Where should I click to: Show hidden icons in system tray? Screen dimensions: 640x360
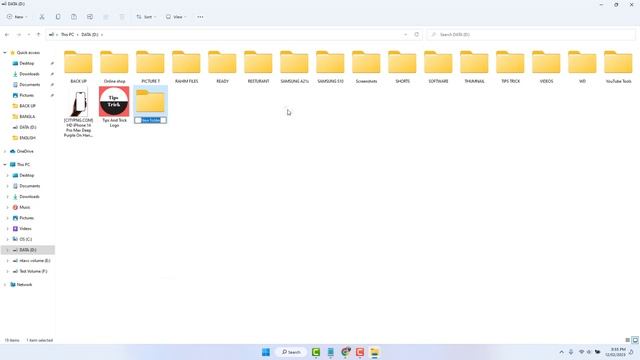pyautogui.click(x=561, y=352)
